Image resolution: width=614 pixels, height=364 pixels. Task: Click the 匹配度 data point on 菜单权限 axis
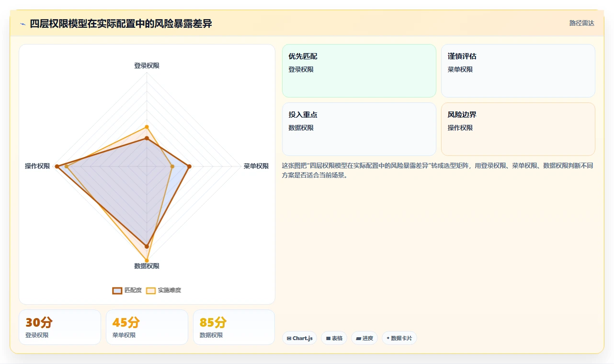click(x=189, y=166)
